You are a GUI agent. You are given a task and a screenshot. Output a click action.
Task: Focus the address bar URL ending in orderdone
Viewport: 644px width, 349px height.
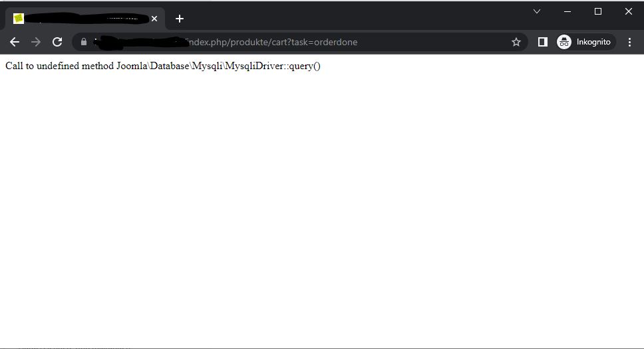[299, 42]
